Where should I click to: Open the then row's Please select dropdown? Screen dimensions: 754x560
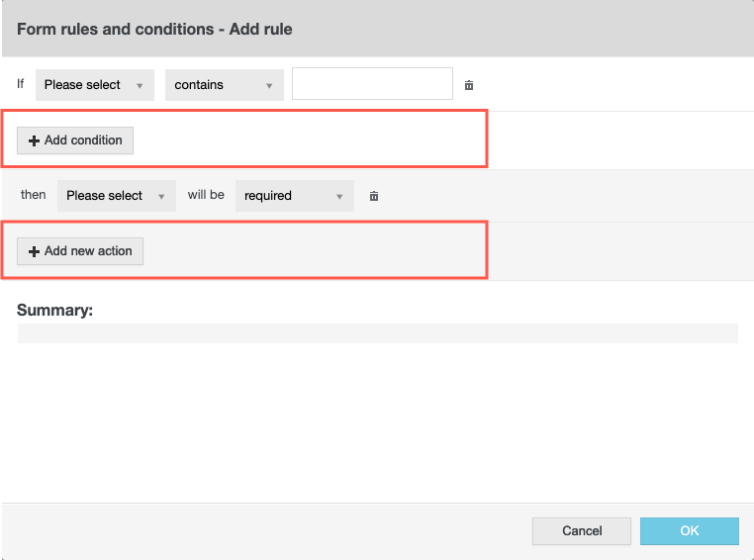(x=116, y=196)
